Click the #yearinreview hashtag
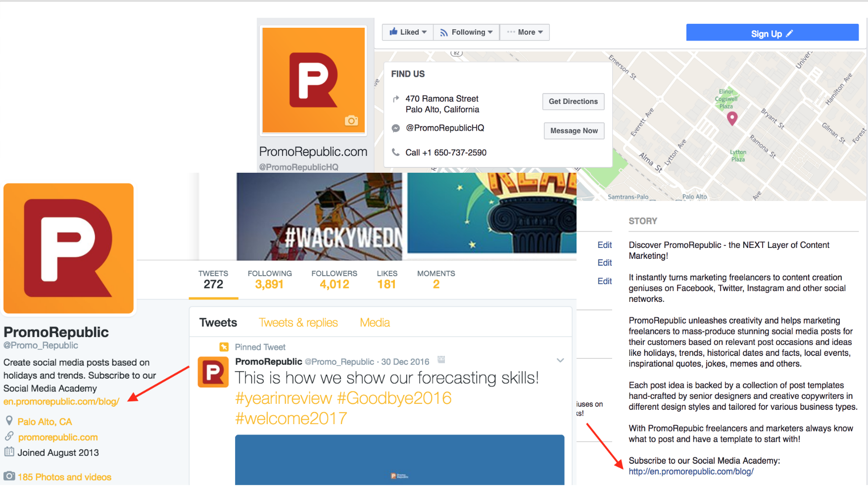The width and height of the screenshot is (868, 486). pos(284,398)
